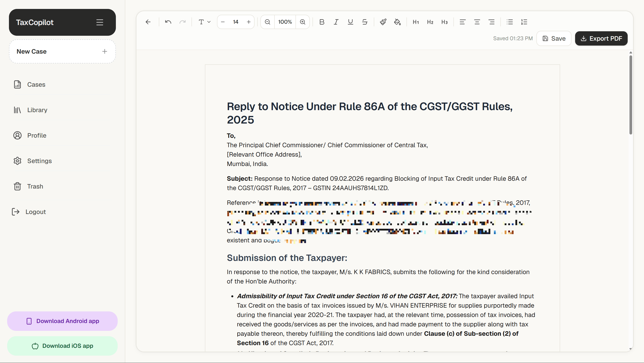The height and width of the screenshot is (363, 644).
Task: Select the text highlighter brush tool
Action: tap(383, 22)
